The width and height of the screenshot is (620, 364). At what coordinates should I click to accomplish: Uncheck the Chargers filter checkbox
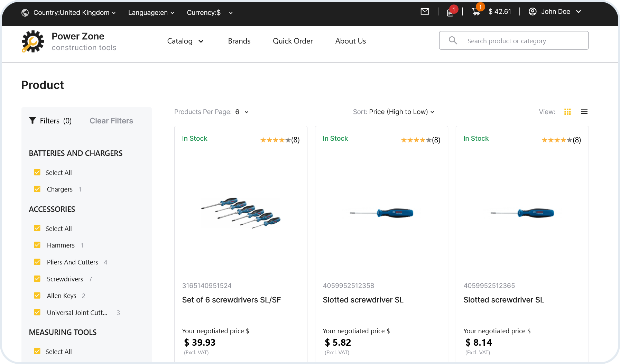[37, 189]
